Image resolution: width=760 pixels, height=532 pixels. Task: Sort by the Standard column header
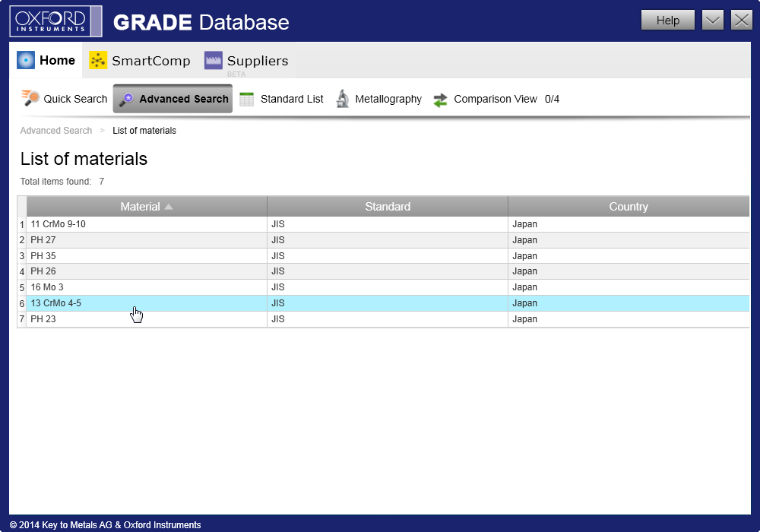click(x=388, y=207)
